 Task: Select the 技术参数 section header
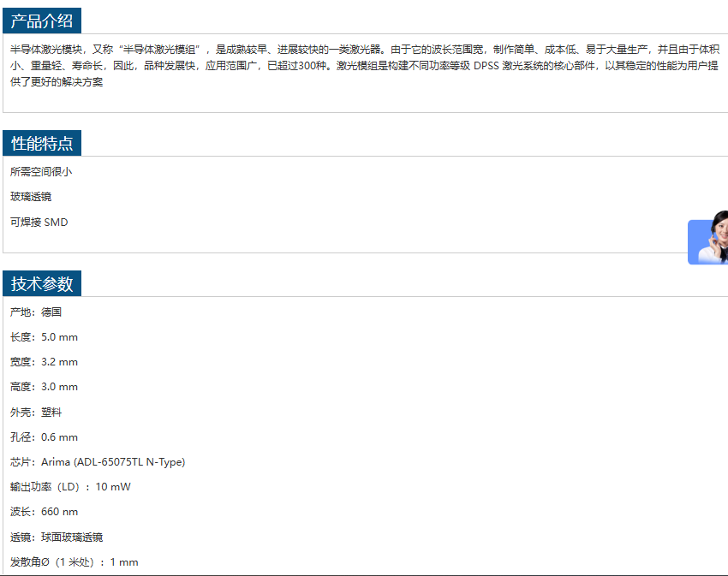click(42, 284)
